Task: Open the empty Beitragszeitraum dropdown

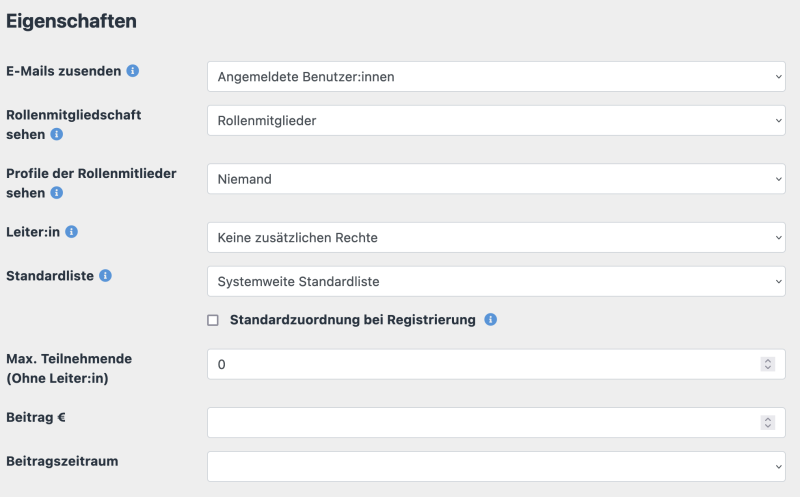Action: coord(496,466)
